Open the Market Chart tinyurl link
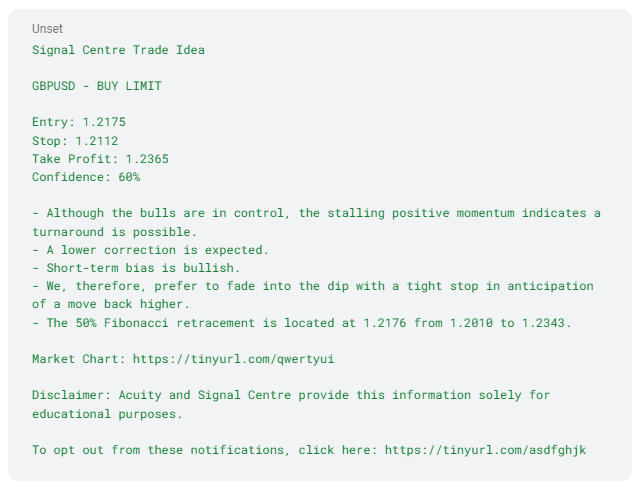The image size is (641, 488). click(233, 359)
